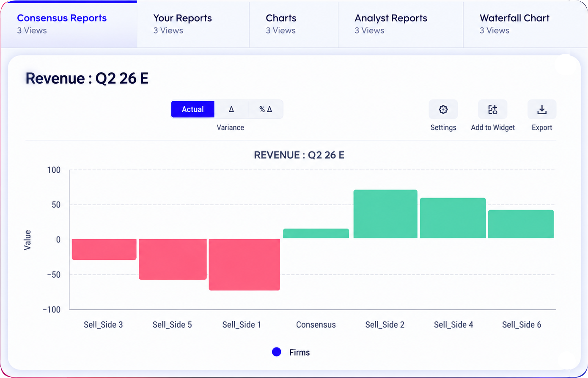
Task: Click the Sell_Side 1 red bar
Action: tap(245, 265)
